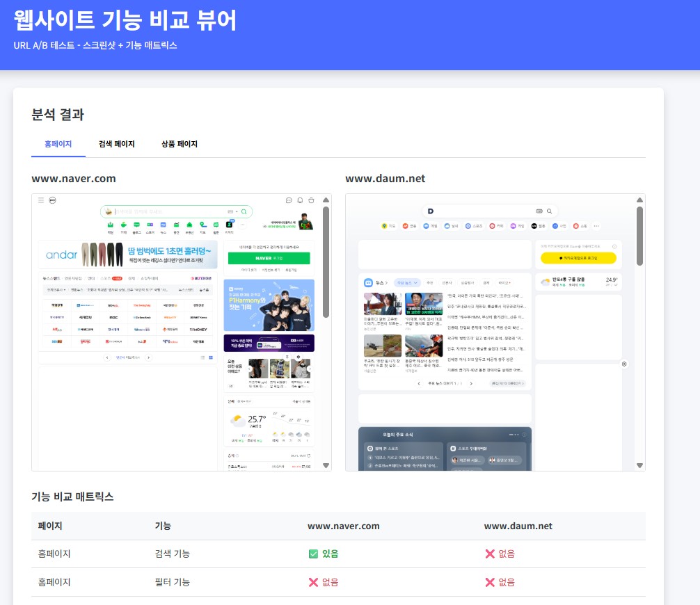
Task: Select the Daum 메일 (Mail) icon
Action: [x=426, y=225]
